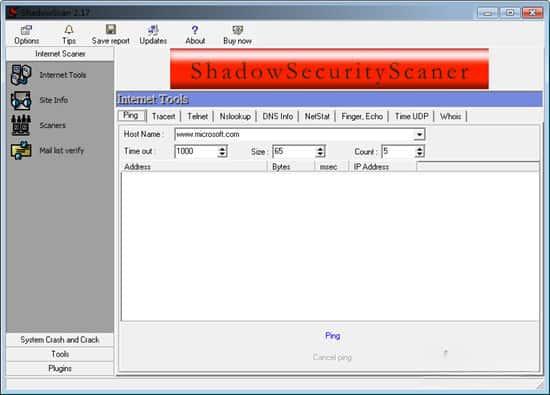
Task: Sort by the Bytes column header
Action: (x=291, y=167)
